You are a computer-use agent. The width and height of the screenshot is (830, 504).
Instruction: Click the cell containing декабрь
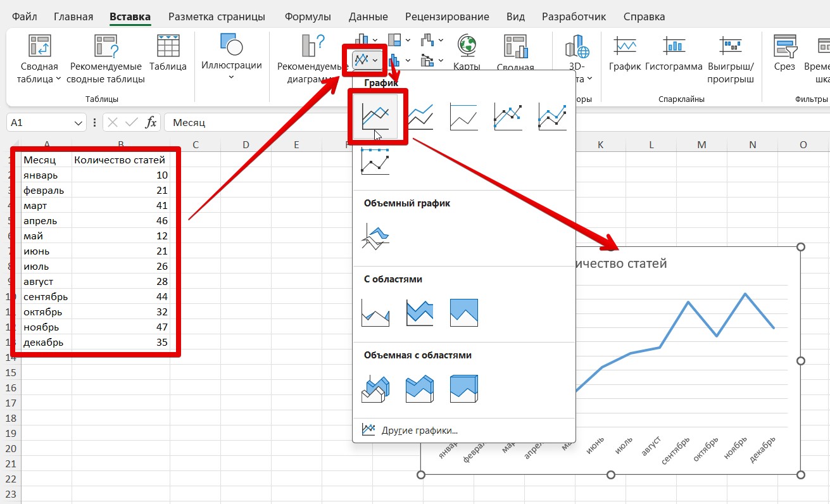tap(46, 342)
